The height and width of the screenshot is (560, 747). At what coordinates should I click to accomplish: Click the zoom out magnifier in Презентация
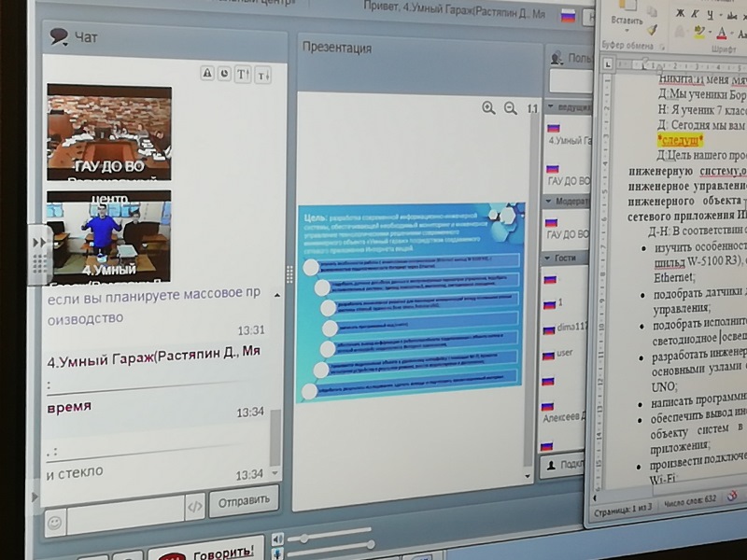pyautogui.click(x=510, y=108)
